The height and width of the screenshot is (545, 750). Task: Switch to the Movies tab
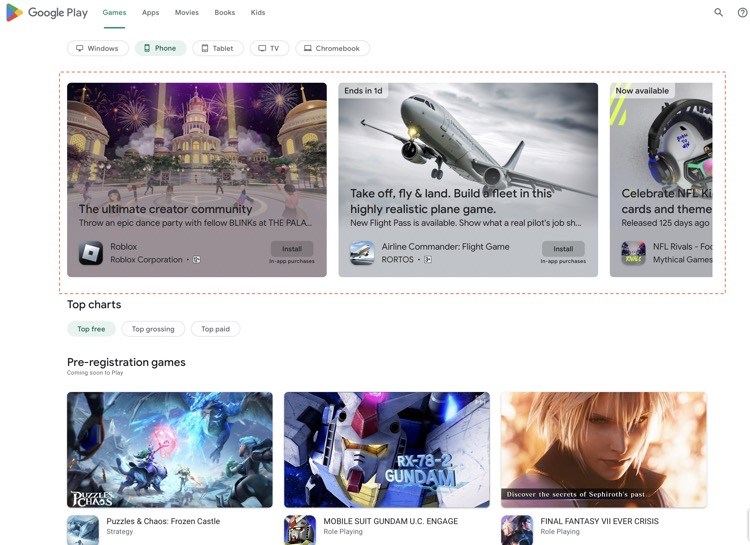coord(187,13)
